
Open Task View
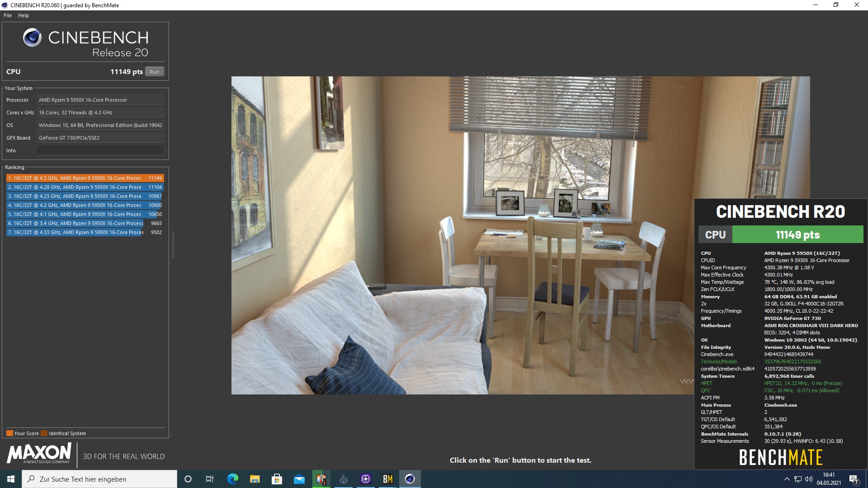point(210,479)
